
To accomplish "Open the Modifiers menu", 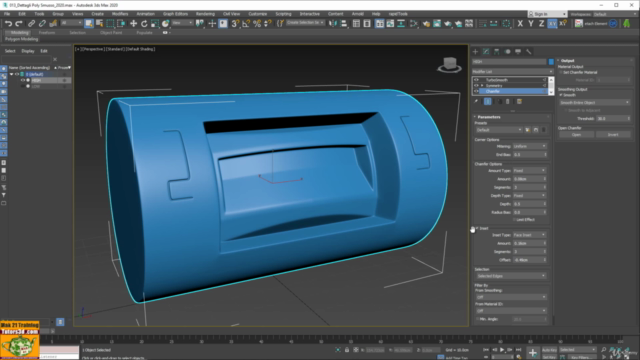I will (x=120, y=14).
